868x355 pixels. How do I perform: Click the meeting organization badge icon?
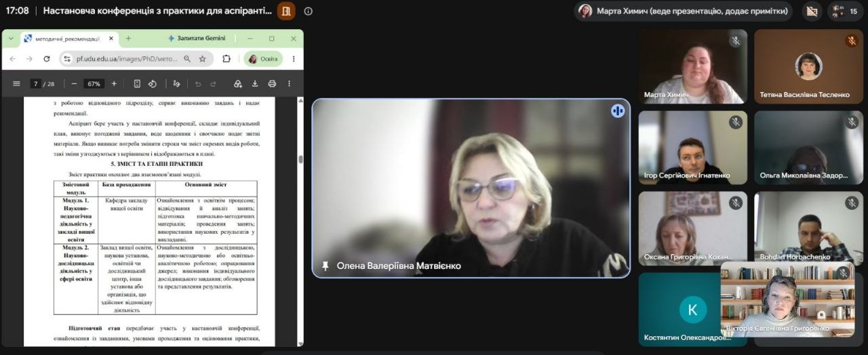286,11
